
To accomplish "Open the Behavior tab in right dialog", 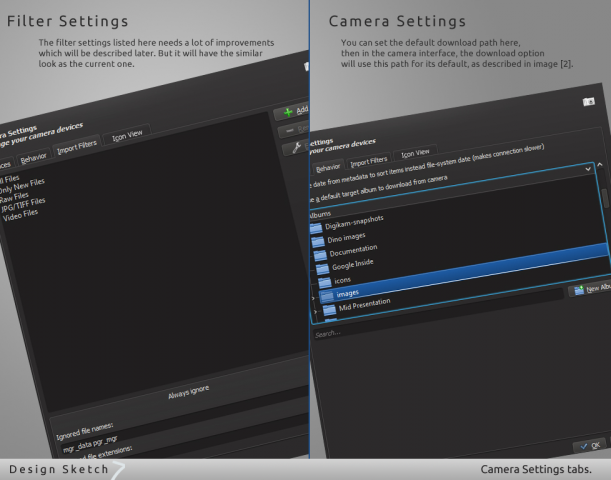I will (327, 168).
